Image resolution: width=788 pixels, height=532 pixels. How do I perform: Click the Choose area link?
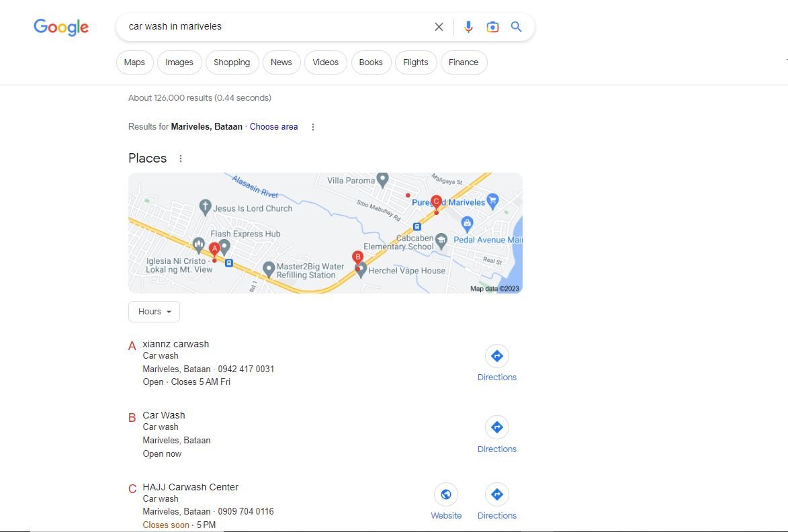[273, 127]
